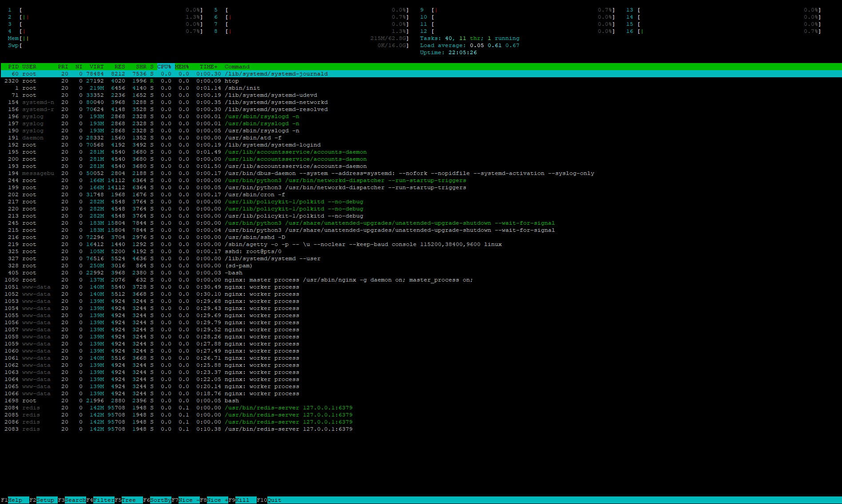Screen dimensions: 842x504
Task: Sort by the PID column header
Action: (x=13, y=67)
